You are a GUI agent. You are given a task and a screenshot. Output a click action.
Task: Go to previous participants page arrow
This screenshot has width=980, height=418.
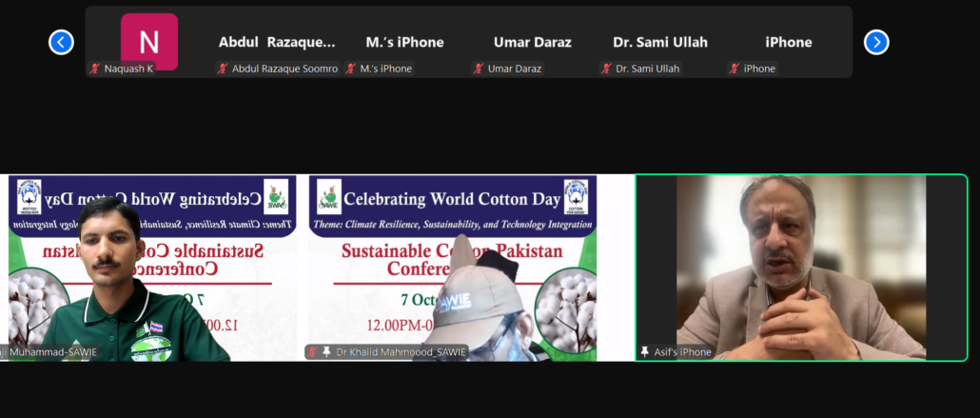point(61,42)
